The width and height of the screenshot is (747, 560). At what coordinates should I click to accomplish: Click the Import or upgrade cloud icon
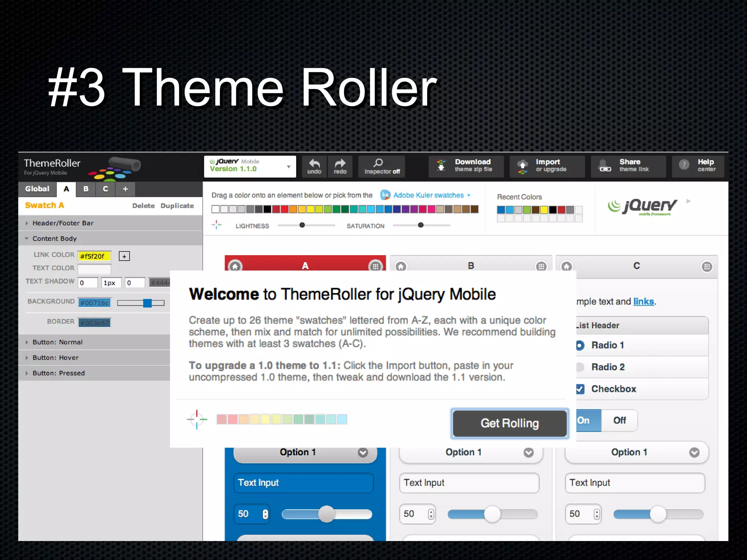click(x=522, y=166)
